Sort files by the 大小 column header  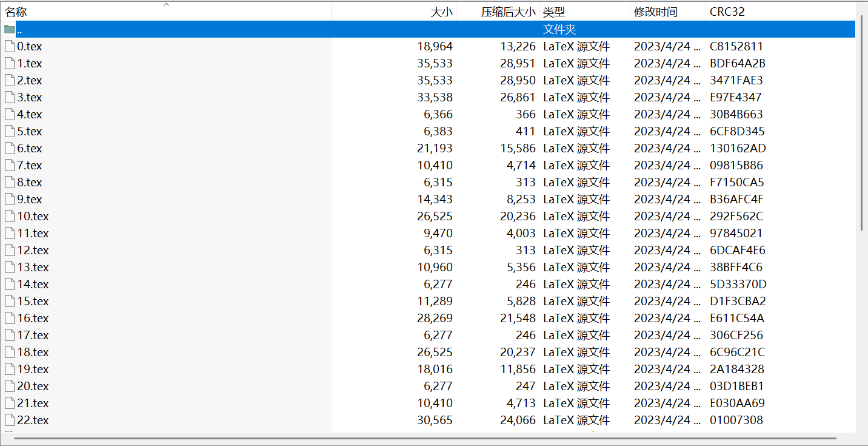click(x=394, y=12)
